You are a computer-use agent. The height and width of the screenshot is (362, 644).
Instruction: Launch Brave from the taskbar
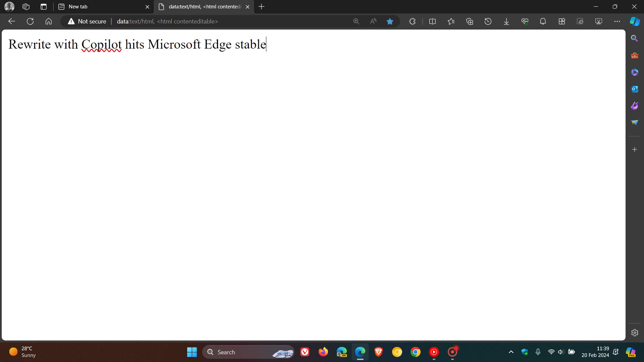click(x=379, y=352)
